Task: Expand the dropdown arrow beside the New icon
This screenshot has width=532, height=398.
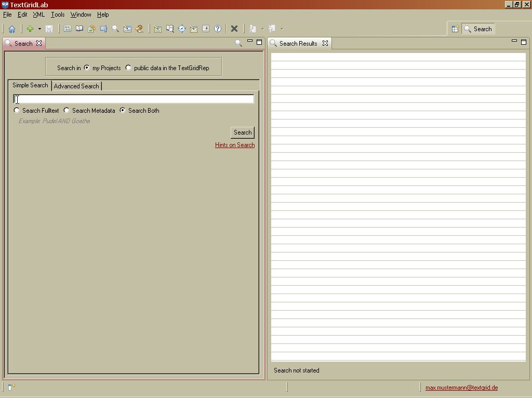Action: pos(39,29)
